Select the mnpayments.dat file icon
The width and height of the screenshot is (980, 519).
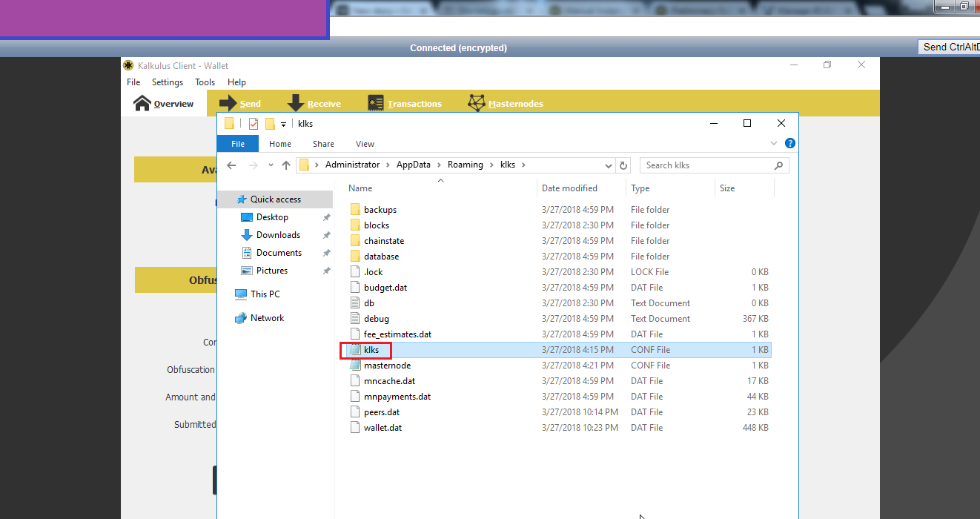[x=355, y=397]
